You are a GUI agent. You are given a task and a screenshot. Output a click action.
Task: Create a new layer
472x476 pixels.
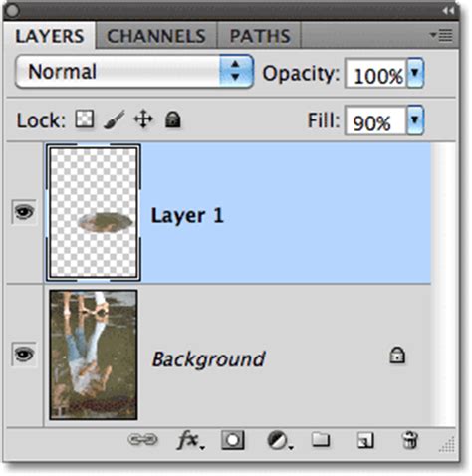(365, 440)
